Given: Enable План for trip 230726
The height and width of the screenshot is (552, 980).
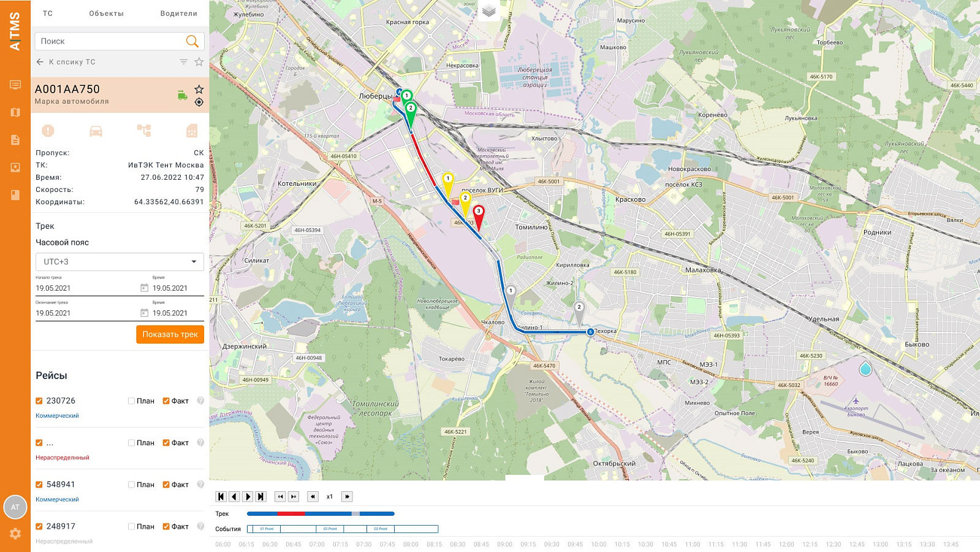Looking at the screenshot, I should [x=131, y=401].
